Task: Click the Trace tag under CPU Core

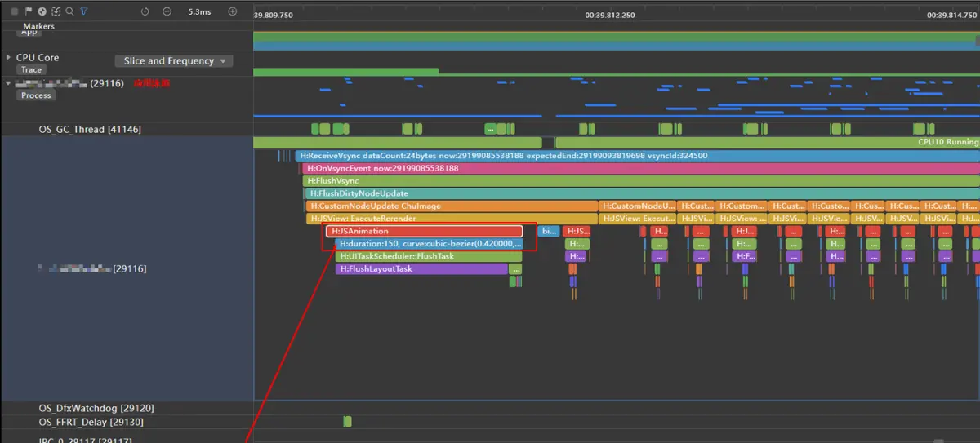Action: [32, 69]
